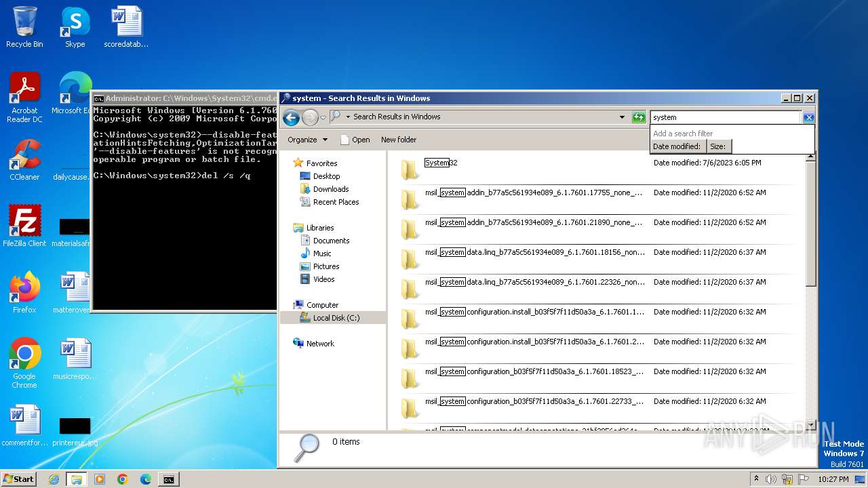Click the Forward arrow in Explorer
Screen dimensions: 868x488
(x=310, y=117)
